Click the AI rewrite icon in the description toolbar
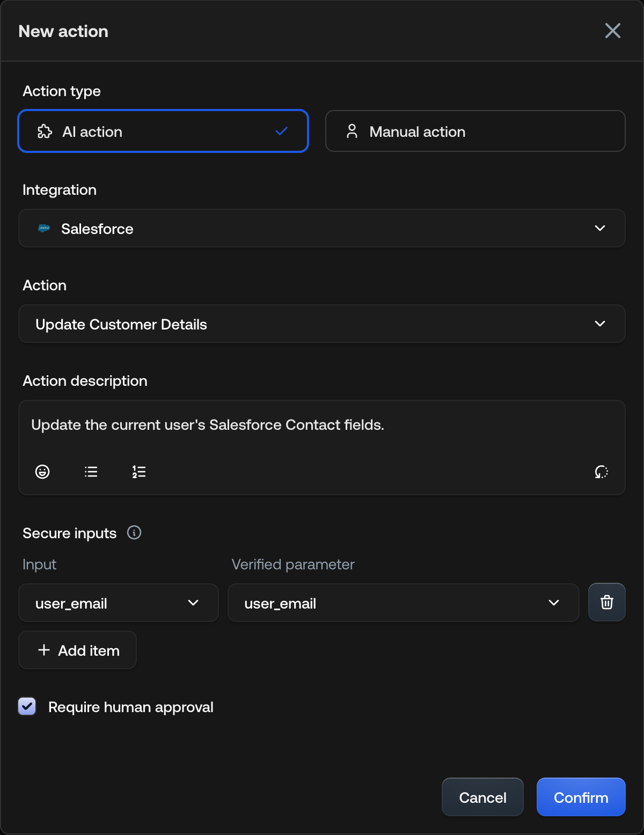644x835 pixels. tap(601, 472)
